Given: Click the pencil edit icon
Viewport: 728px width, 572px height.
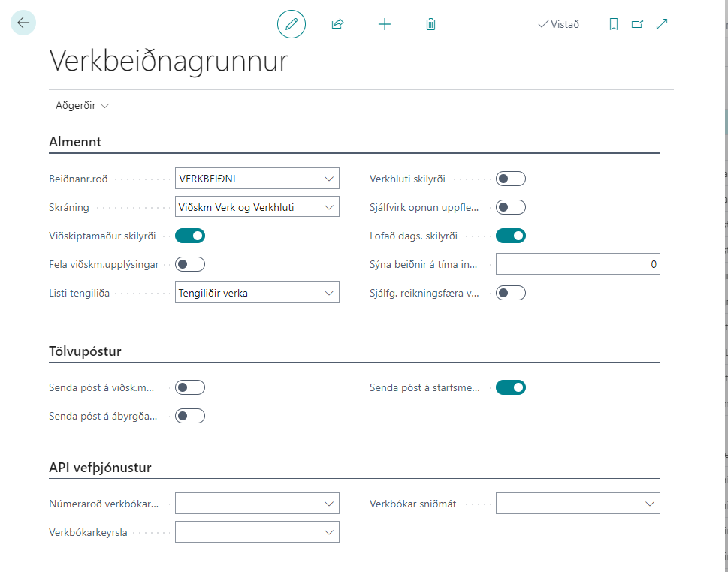Looking at the screenshot, I should pos(292,24).
